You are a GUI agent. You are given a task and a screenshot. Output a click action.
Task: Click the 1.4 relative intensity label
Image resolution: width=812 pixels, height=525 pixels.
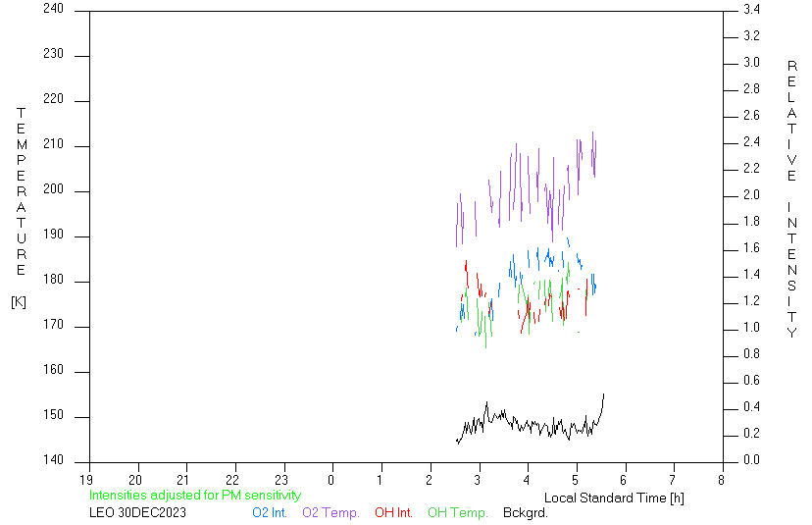click(751, 274)
